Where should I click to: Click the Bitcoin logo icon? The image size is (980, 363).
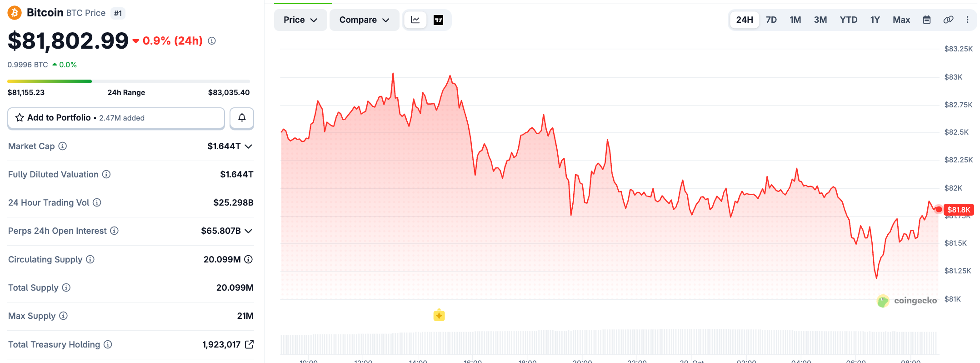click(x=15, y=13)
